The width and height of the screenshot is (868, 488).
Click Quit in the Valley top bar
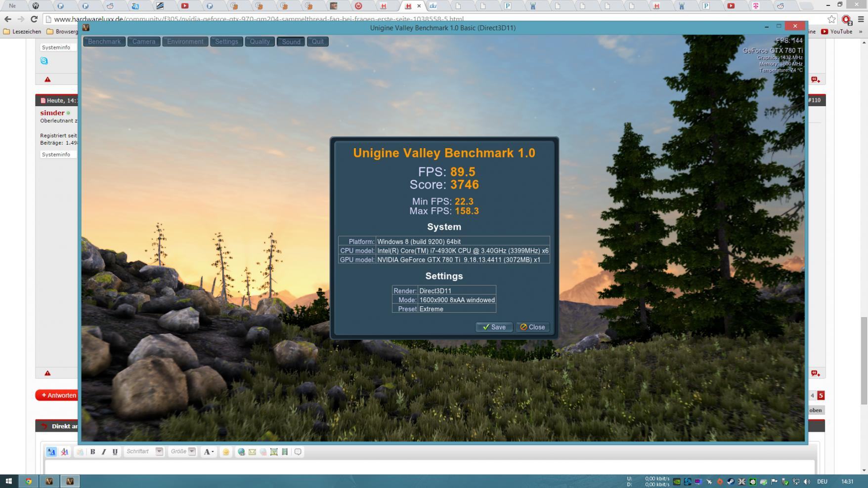(x=318, y=41)
